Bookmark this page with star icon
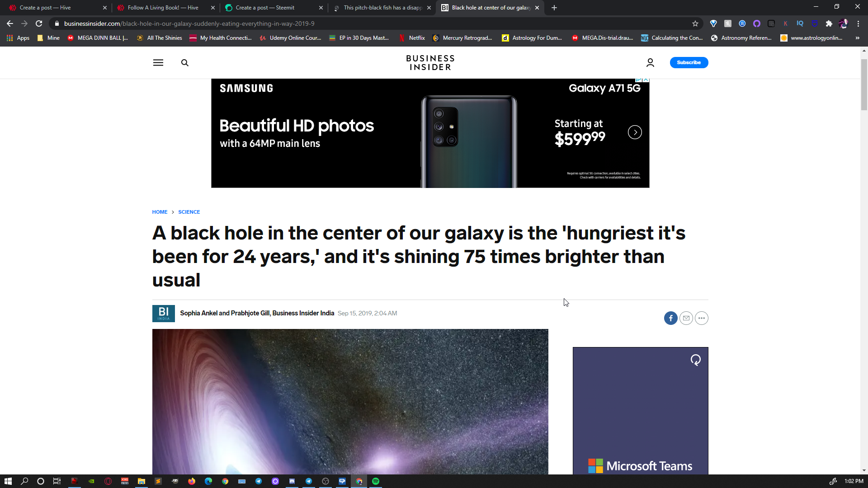 coord(695,23)
